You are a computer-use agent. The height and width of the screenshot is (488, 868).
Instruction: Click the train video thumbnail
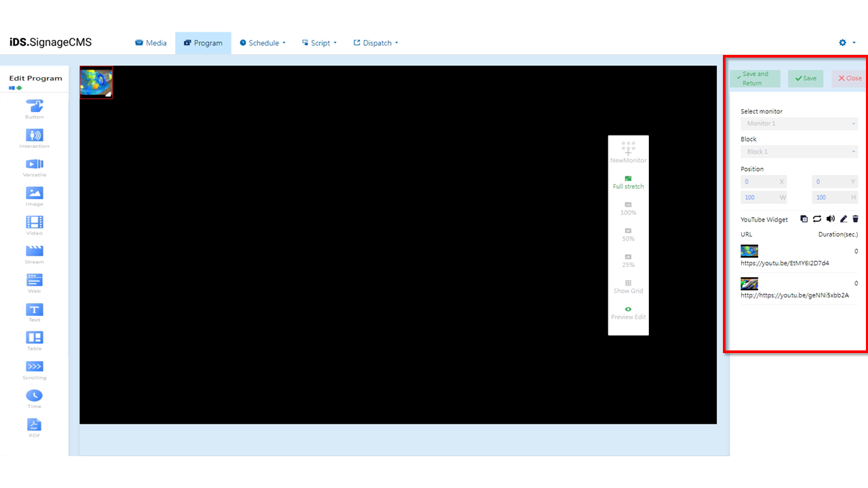click(x=749, y=283)
